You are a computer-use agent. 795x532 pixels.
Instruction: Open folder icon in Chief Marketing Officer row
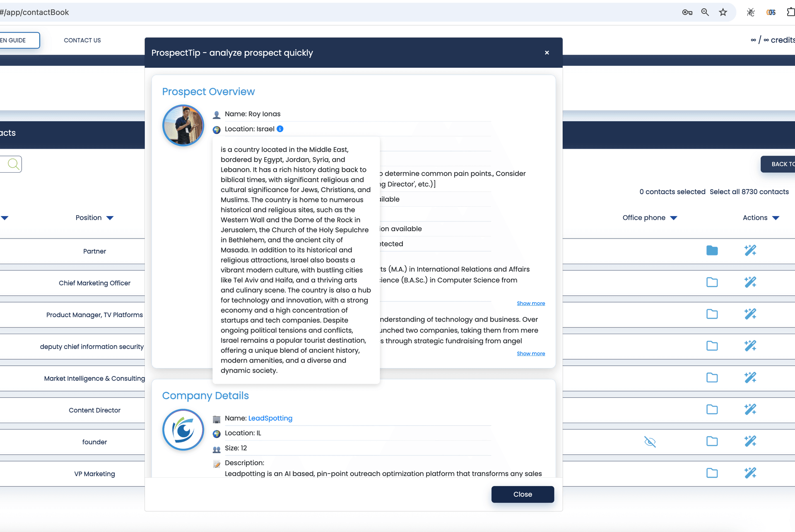pyautogui.click(x=712, y=282)
